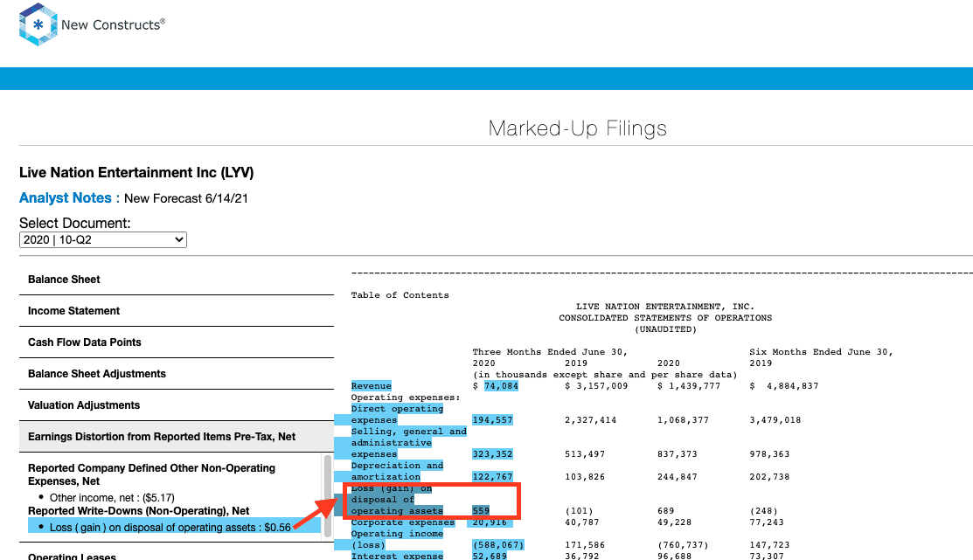Screen dimensions: 973x560
Task: Click Six Months Ended June 30 header
Action: (821, 351)
